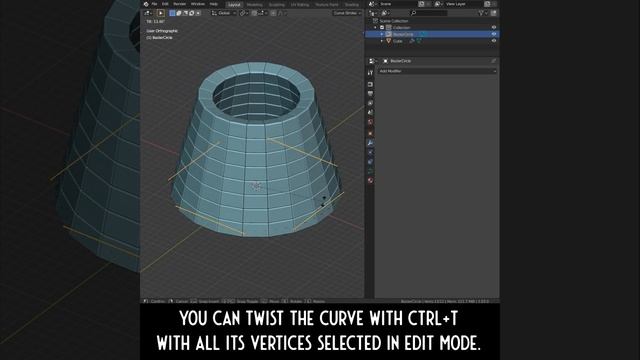
Task: Open the Window menu
Action: point(198,4)
